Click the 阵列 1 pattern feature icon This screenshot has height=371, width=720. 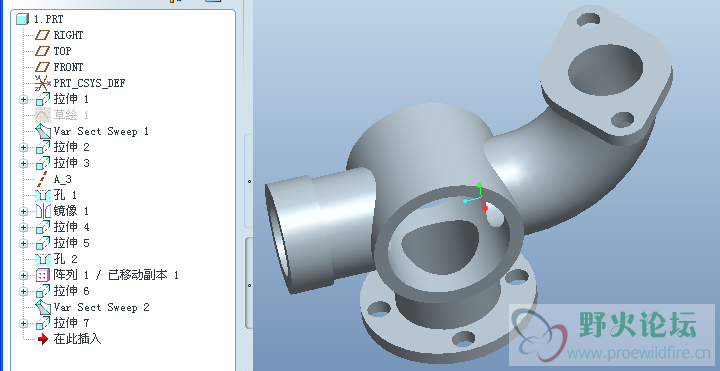pyautogui.click(x=43, y=275)
